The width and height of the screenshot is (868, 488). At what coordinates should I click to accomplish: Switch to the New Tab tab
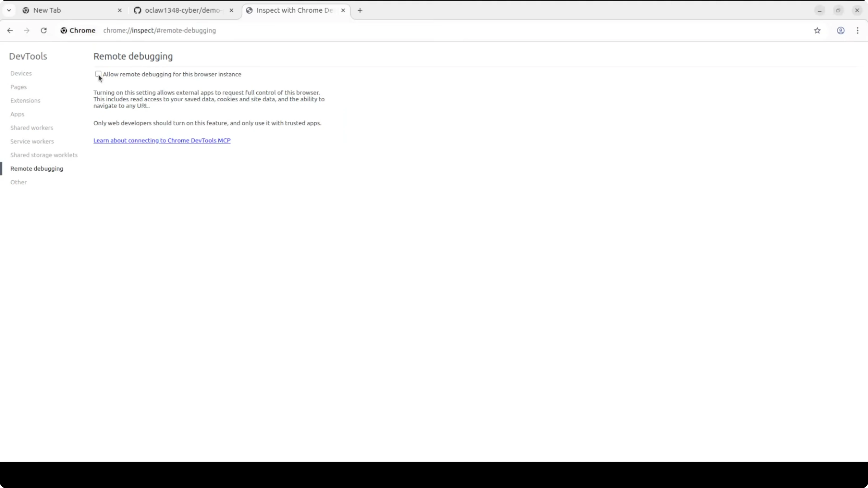[47, 10]
